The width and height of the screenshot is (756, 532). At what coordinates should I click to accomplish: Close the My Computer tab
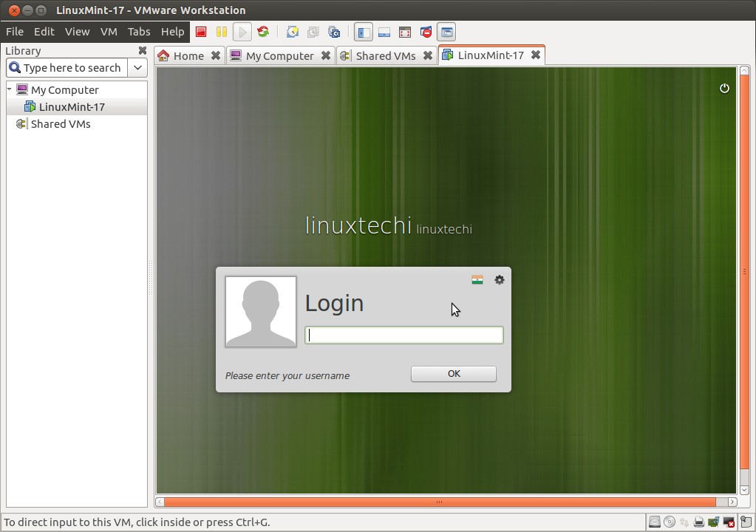[x=326, y=56]
